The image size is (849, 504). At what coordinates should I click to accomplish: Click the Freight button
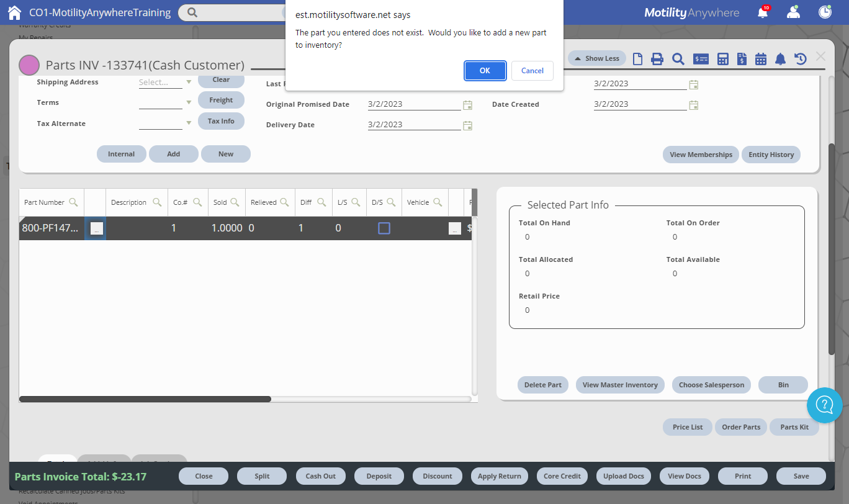[x=221, y=100]
